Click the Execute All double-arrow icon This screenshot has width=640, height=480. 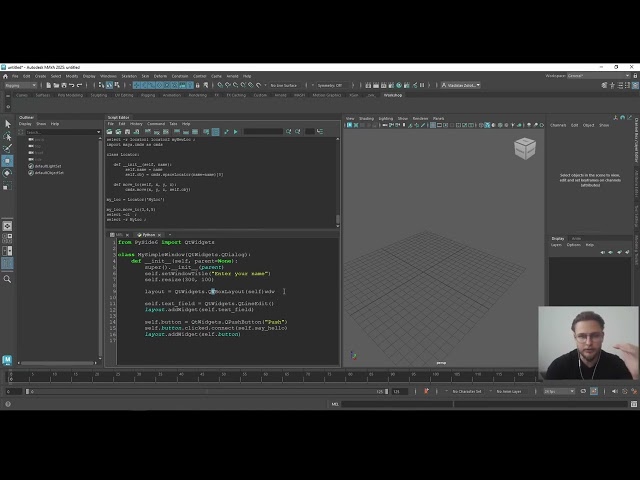click(x=227, y=132)
